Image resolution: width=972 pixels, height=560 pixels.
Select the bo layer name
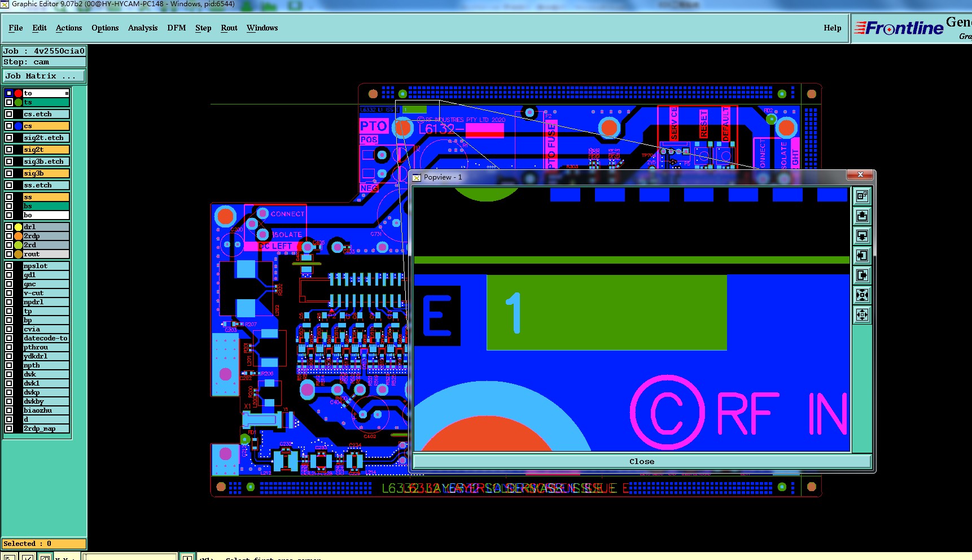(46, 215)
